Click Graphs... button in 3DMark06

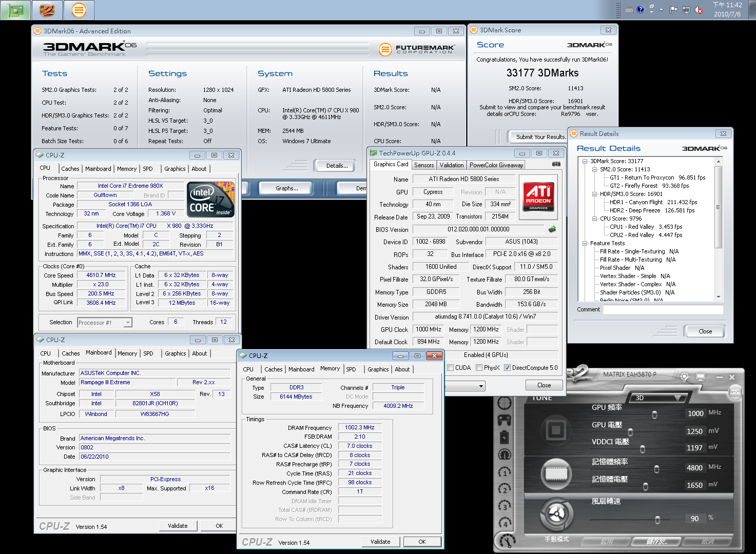click(x=287, y=188)
